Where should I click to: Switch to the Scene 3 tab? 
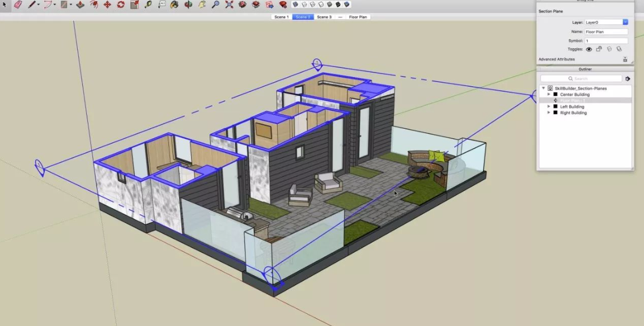tap(324, 17)
